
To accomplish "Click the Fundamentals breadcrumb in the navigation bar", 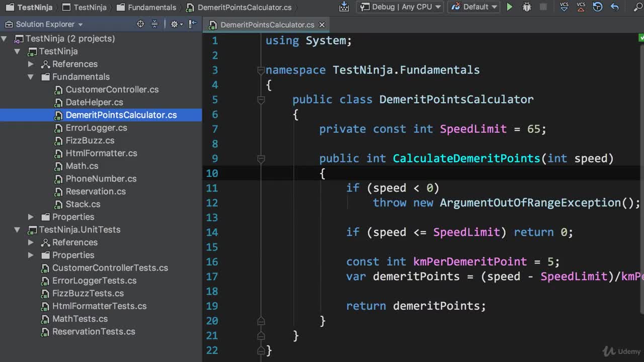I will (146, 7).
